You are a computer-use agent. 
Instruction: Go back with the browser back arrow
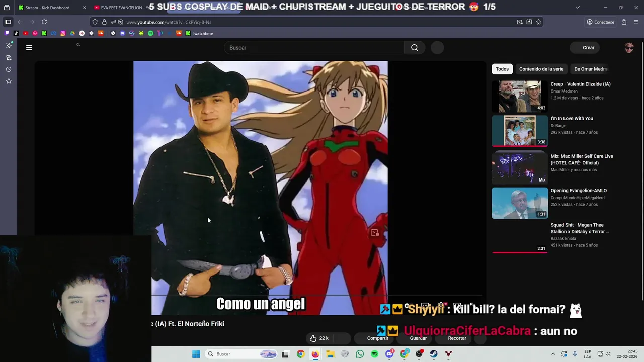[20, 22]
